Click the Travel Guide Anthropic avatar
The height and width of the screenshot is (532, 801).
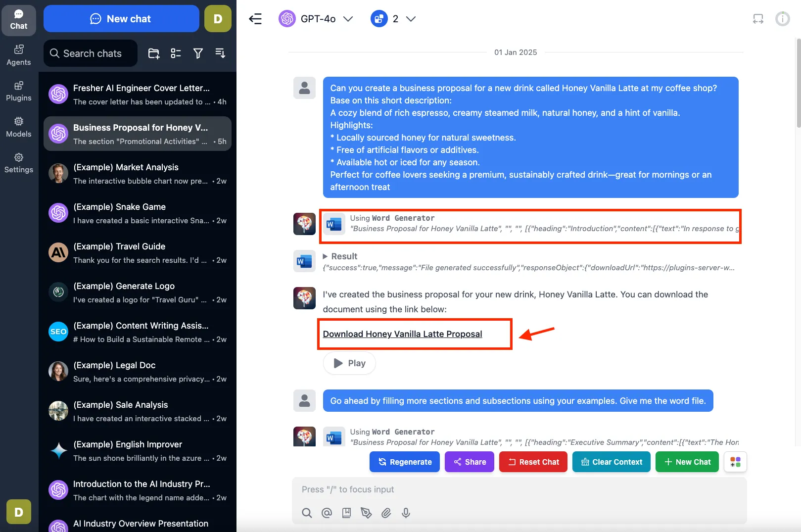58,252
